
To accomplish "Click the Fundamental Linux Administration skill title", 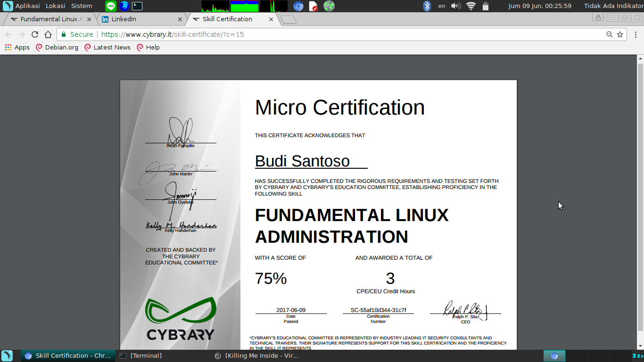I will pos(352,226).
